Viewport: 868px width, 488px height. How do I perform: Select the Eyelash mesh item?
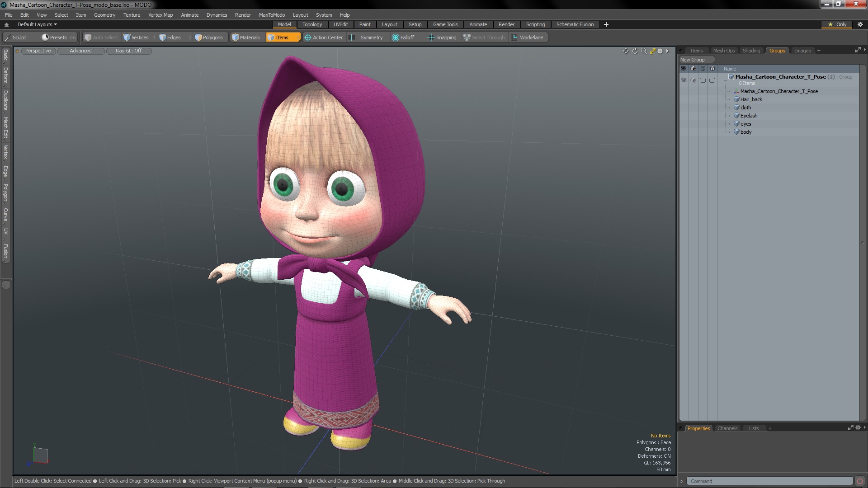tap(749, 116)
